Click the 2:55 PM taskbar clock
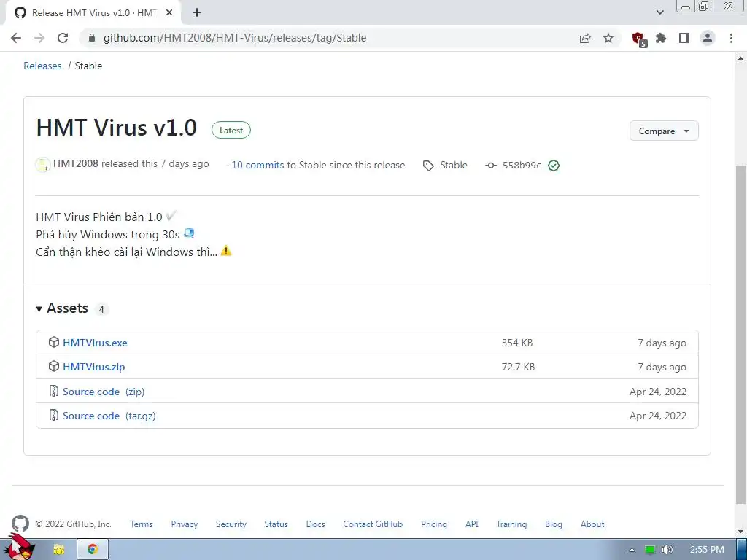The height and width of the screenshot is (560, 747). tap(707, 550)
